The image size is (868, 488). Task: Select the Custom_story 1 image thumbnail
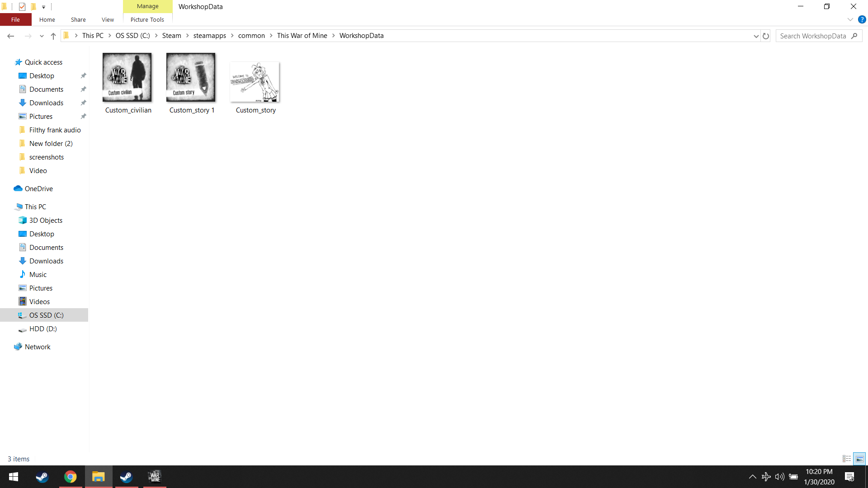tap(191, 77)
